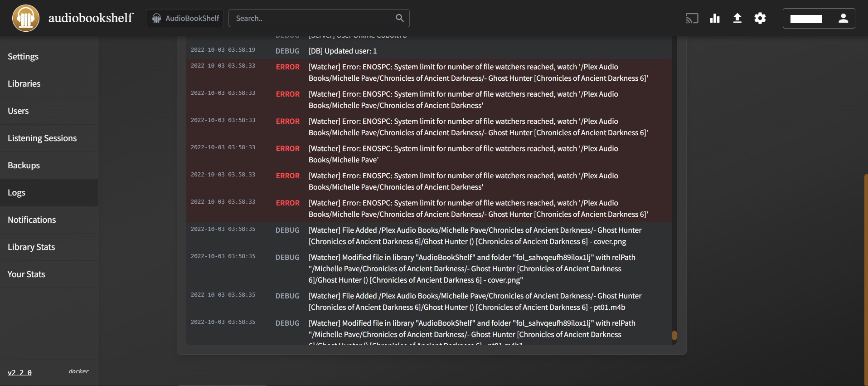Click 'File Added' log message for pt01.m4b
Viewport: 868px width, 386px height.
pyautogui.click(x=475, y=302)
